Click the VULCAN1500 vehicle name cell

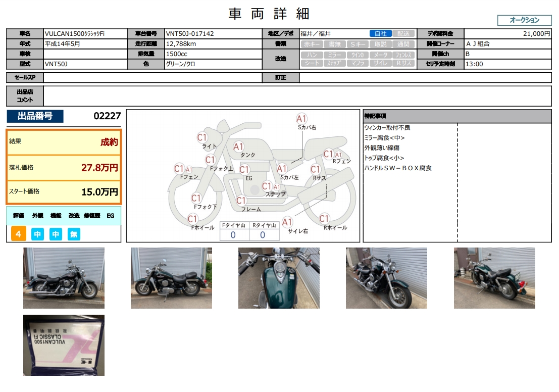click(x=85, y=34)
